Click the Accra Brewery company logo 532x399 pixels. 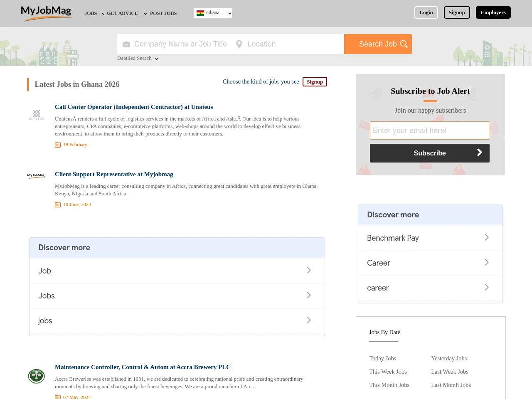[x=37, y=376]
